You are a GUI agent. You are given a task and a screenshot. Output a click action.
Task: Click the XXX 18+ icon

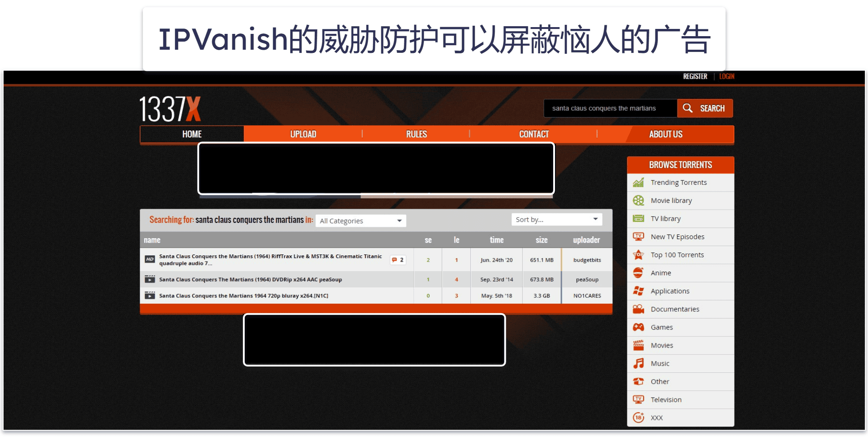point(638,418)
